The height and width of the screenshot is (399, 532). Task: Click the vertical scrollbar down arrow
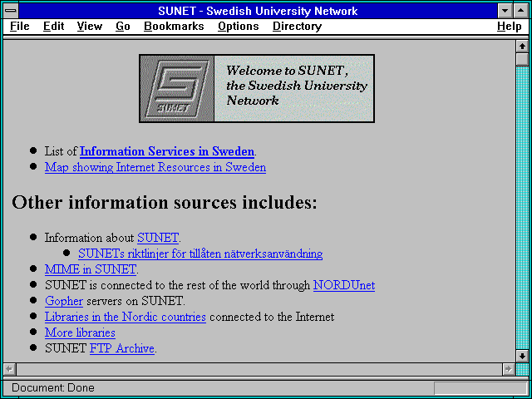[522, 356]
